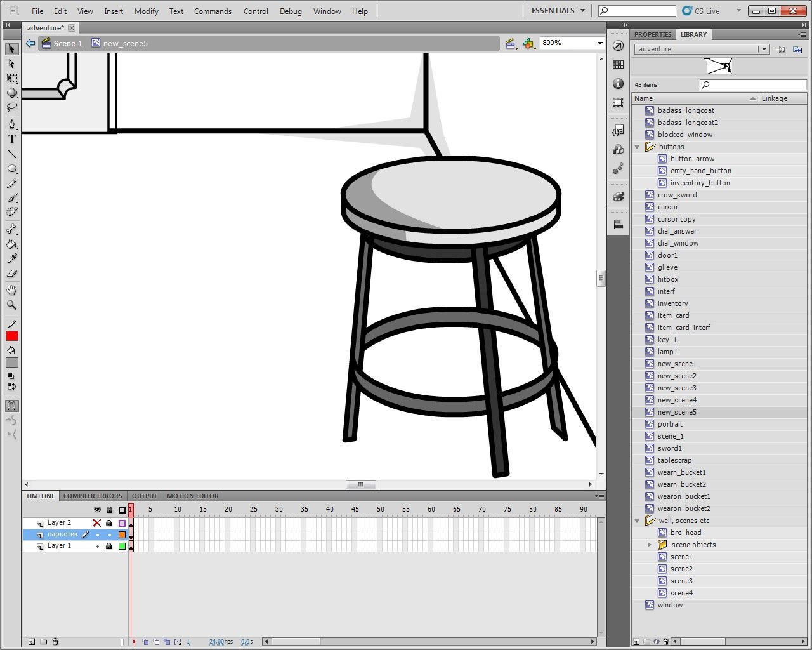Screen dimensions: 812x650
Task: Click the New Layer icon in timeline
Action: 31,642
